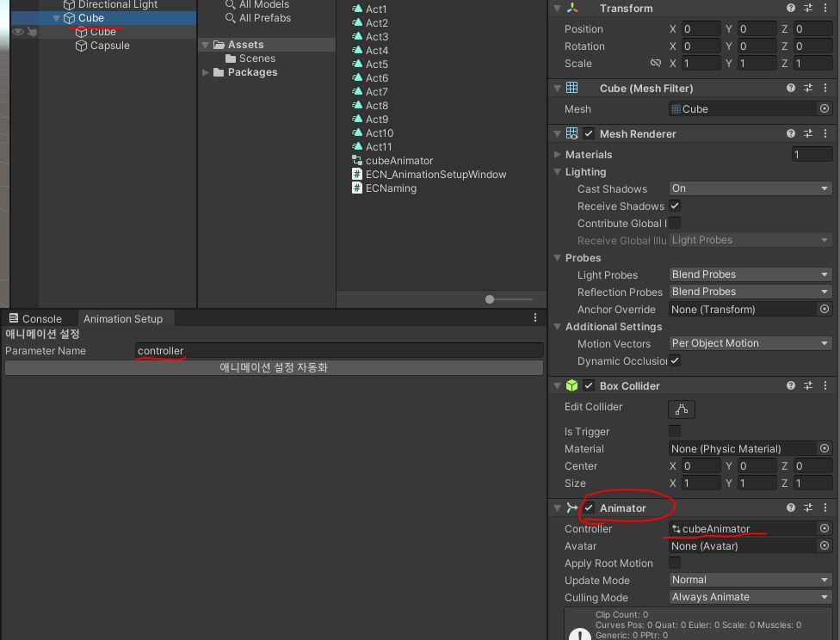The height and width of the screenshot is (640, 840).
Task: Toggle picking hand icon for child Cube
Action: coord(32,32)
